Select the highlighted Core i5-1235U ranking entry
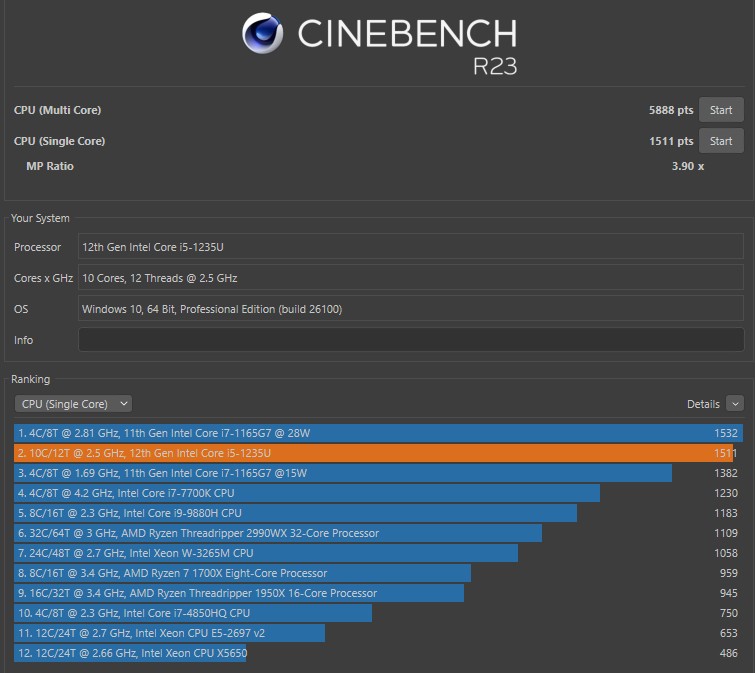755x673 pixels. [370, 453]
